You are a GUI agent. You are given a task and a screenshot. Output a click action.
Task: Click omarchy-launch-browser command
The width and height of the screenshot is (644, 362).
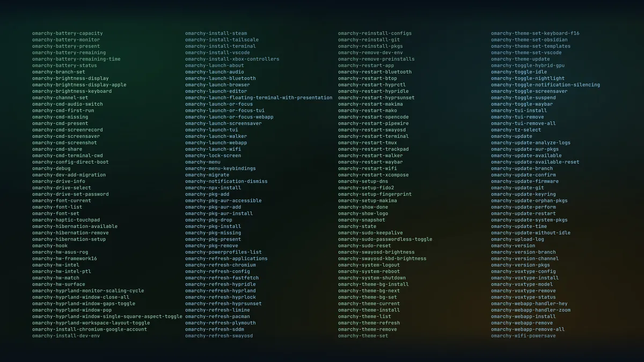218,84
